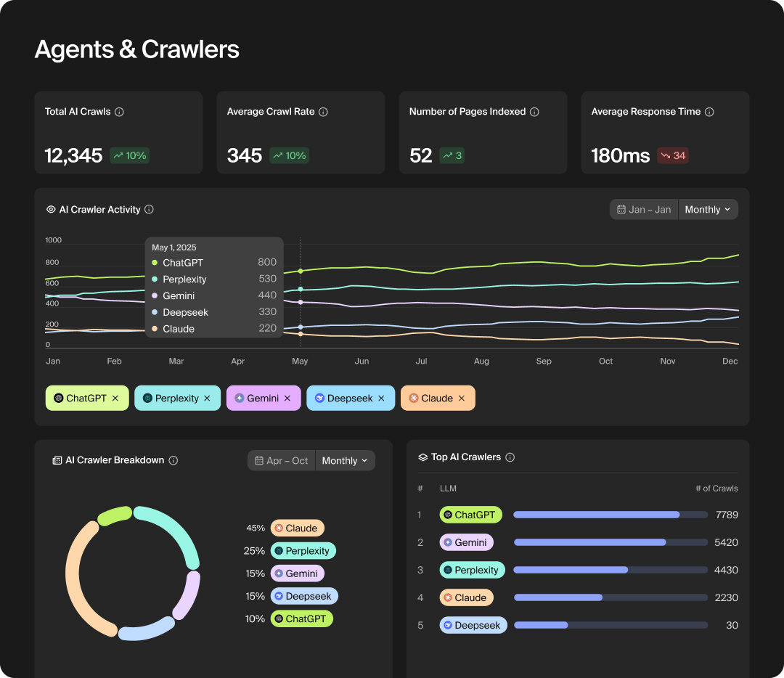Click the Agents & Crawlers page title
784x678 pixels.
tap(137, 49)
